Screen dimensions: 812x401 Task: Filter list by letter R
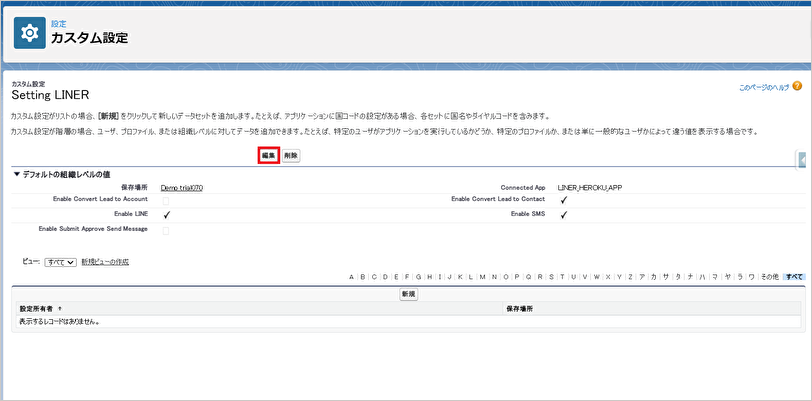coord(540,277)
